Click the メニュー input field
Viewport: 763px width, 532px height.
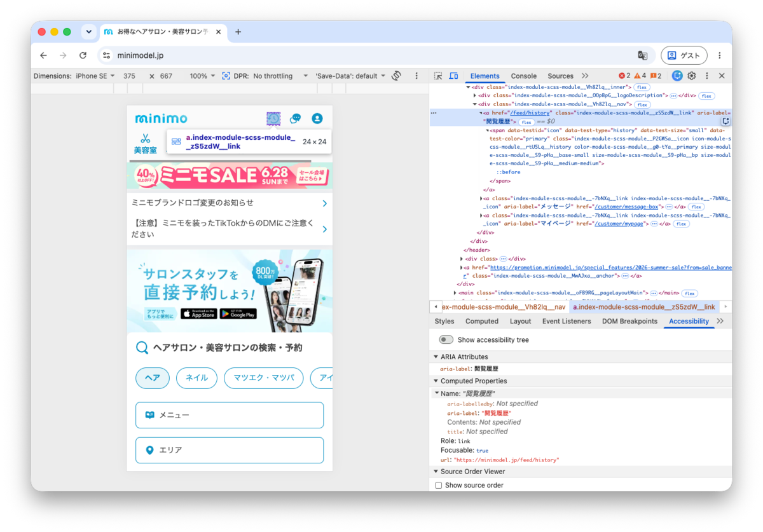tap(230, 415)
